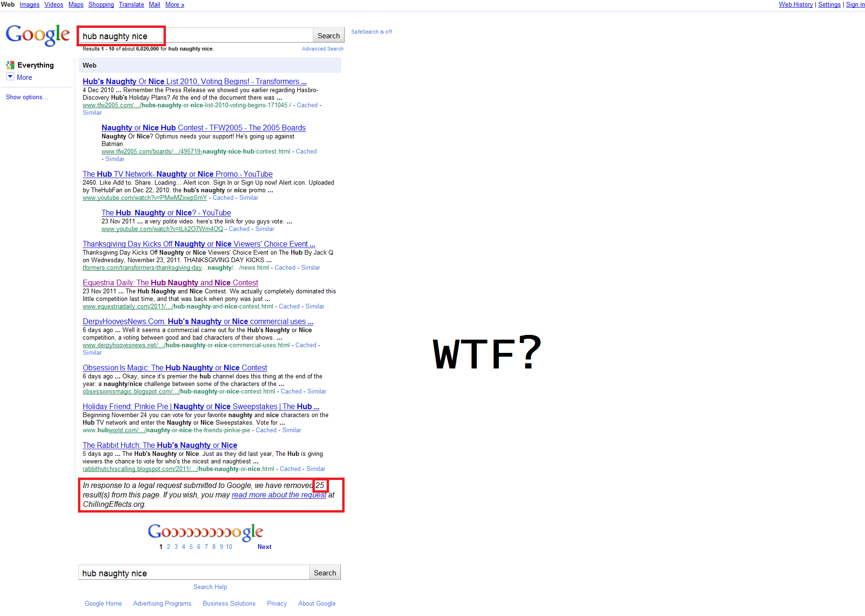Open Web History link
865x616 pixels.
point(796,5)
